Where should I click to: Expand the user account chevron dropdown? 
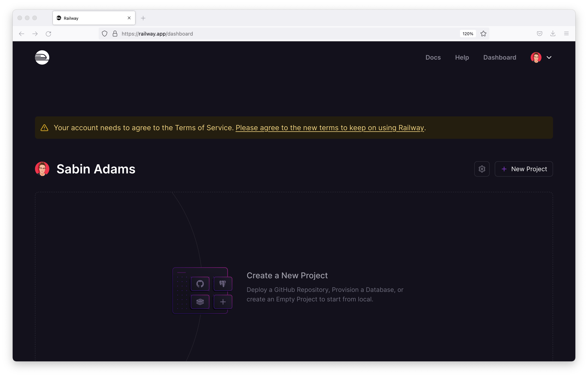pyautogui.click(x=549, y=58)
